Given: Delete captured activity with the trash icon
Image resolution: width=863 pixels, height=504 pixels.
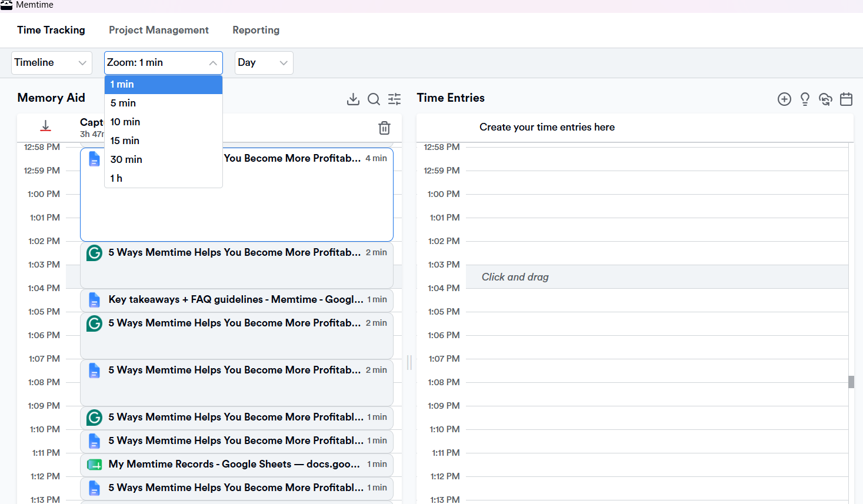Looking at the screenshot, I should [x=384, y=128].
